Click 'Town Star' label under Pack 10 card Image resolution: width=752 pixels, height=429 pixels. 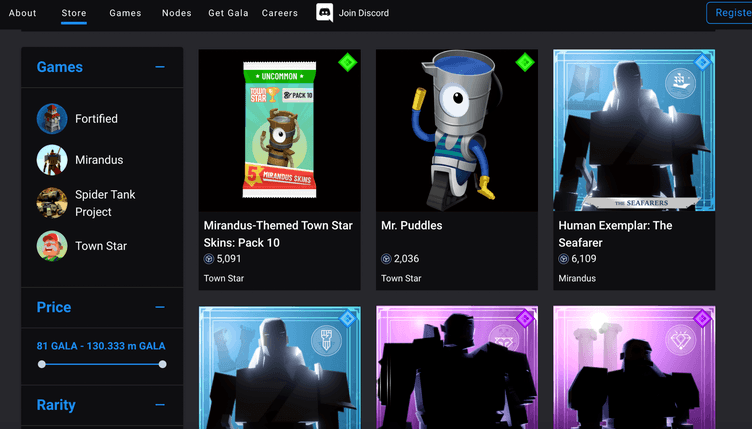223,278
